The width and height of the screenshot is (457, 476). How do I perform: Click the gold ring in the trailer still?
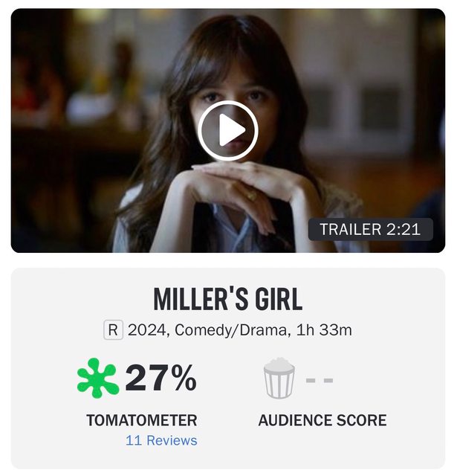251,194
